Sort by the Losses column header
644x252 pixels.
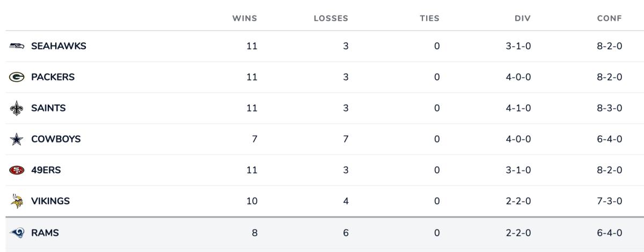point(331,18)
